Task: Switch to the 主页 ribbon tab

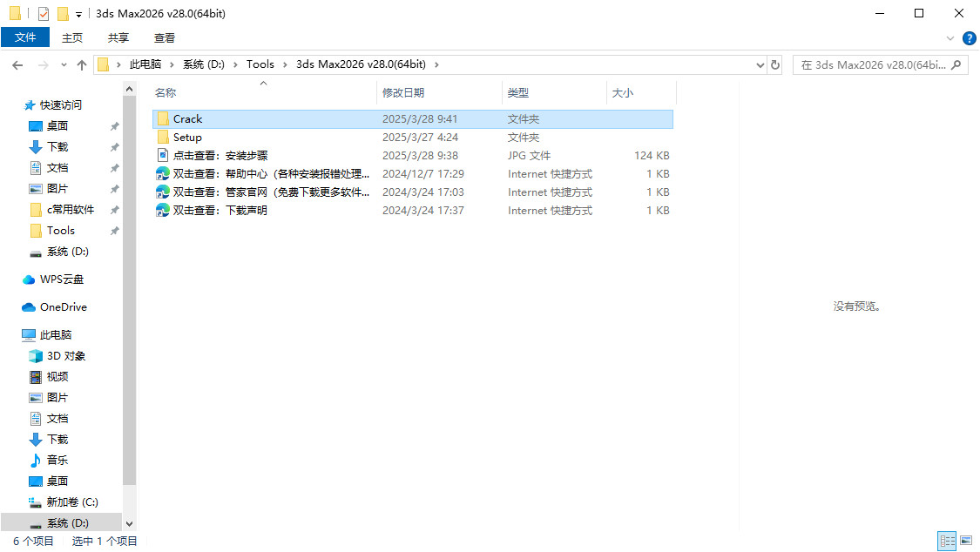Action: (72, 37)
